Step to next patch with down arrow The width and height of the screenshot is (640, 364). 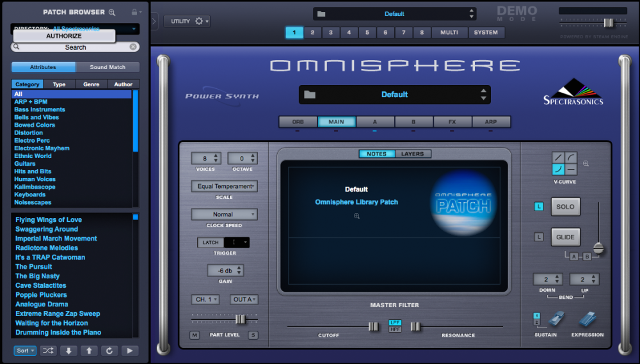tap(68, 351)
